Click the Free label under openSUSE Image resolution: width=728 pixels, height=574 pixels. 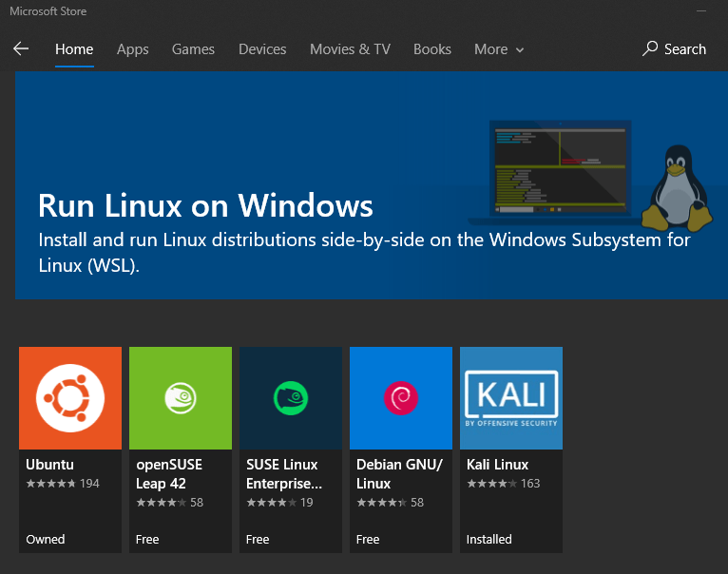coord(147,539)
